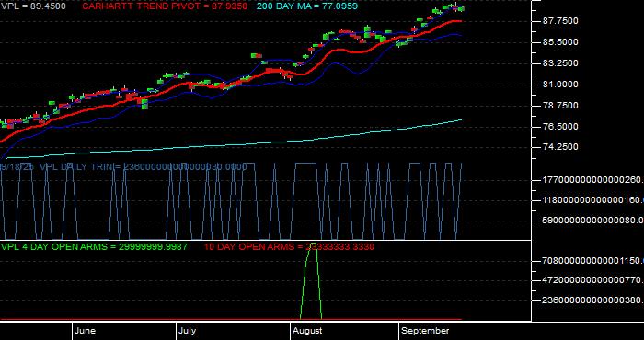Click the 7080000000000001150 Open Arms axis value
This screenshot has height=340, width=644.
pos(593,261)
